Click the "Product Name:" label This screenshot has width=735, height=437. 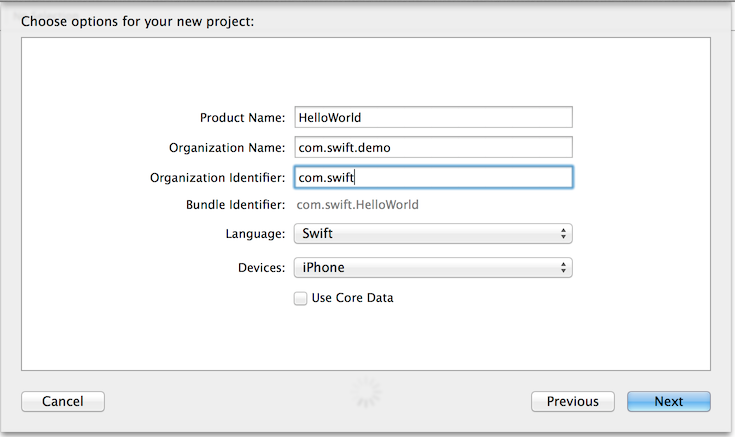tap(243, 117)
